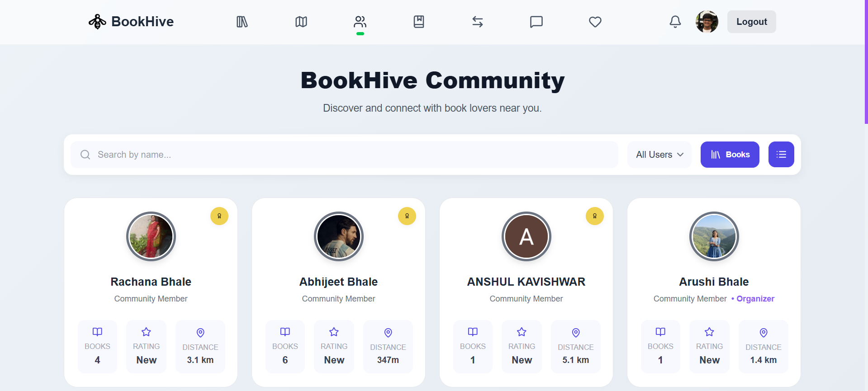Viewport: 868px width, 391px height.
Task: Open Arushi Bhale's profile photo
Action: (714, 236)
